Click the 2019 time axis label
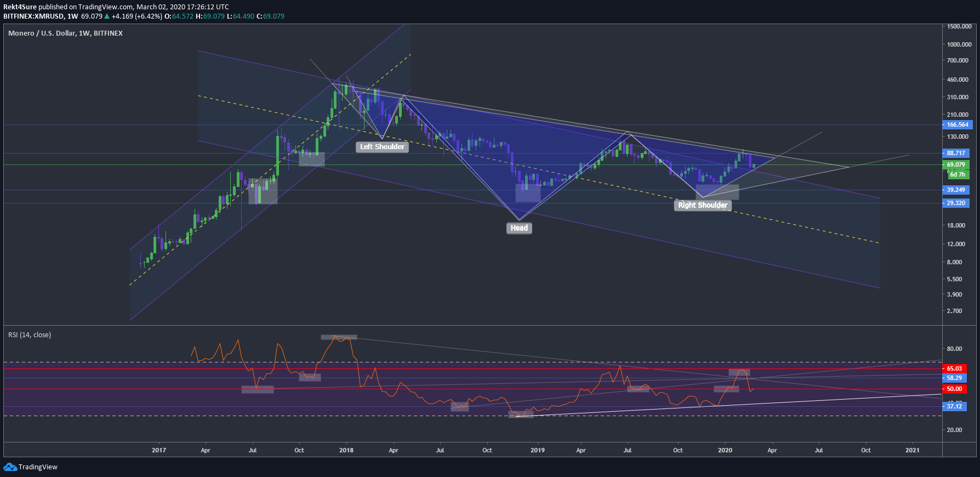Image resolution: width=980 pixels, height=477 pixels. (538, 450)
